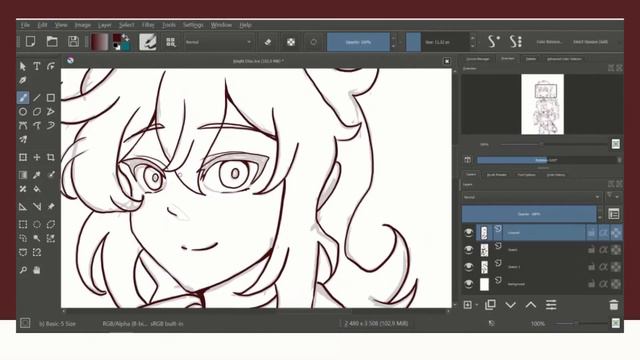Click the Overview canvas thumbnail
Screen dimensions: 640x360
click(542, 104)
